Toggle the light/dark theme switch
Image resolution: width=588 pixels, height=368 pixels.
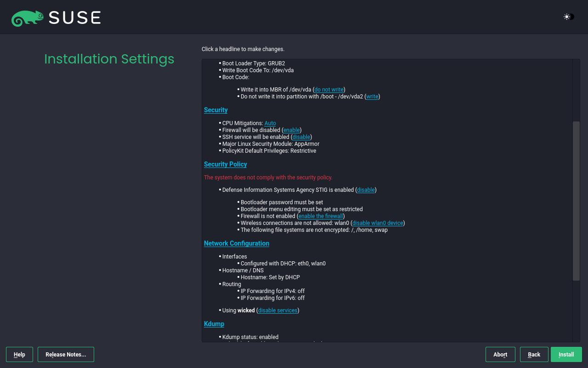tap(569, 17)
